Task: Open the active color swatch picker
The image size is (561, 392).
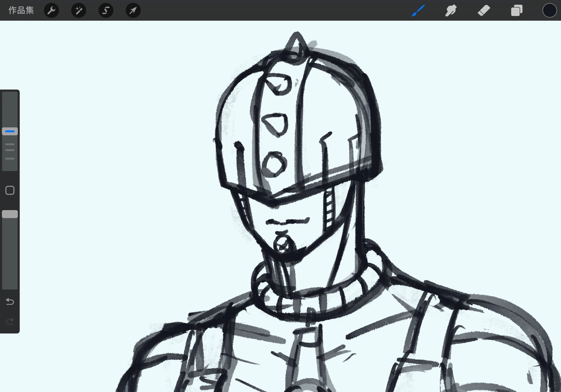Action: [x=549, y=10]
